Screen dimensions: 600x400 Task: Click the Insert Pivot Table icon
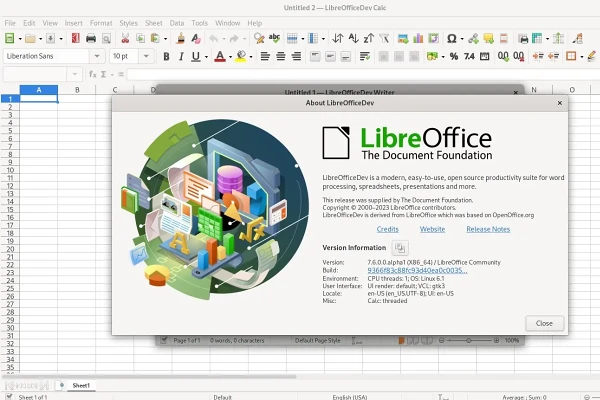pyautogui.click(x=433, y=38)
